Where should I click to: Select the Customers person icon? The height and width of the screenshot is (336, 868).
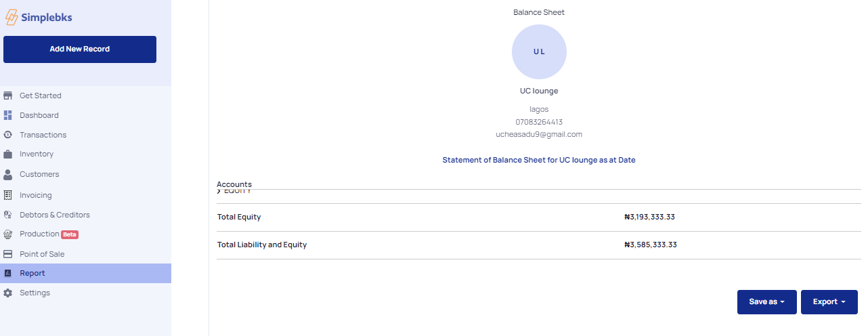tap(8, 174)
